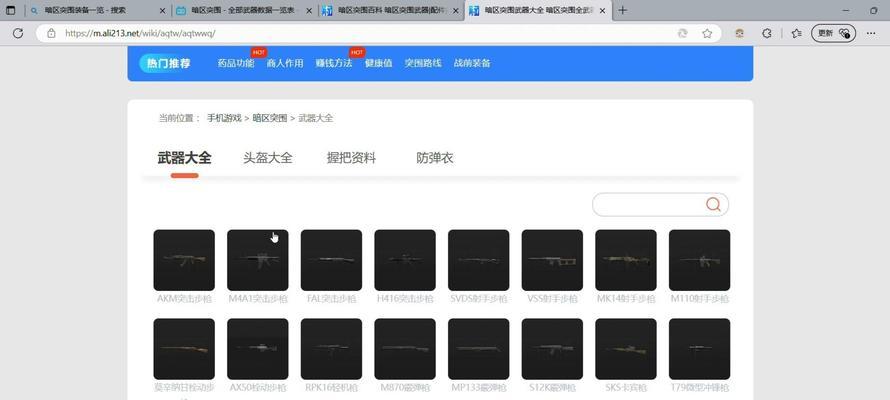
Task: Open the MK14射手步枪 weapon thumbnail
Action: coord(626,260)
